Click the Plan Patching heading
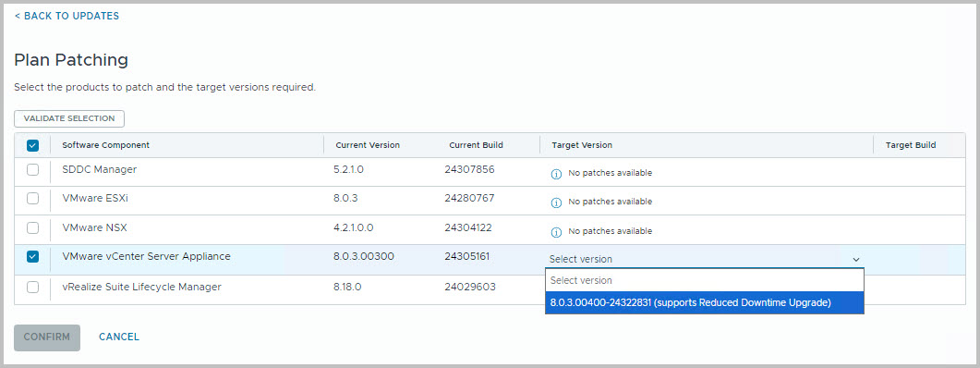Viewport: 980px width, 368px height. (71, 60)
